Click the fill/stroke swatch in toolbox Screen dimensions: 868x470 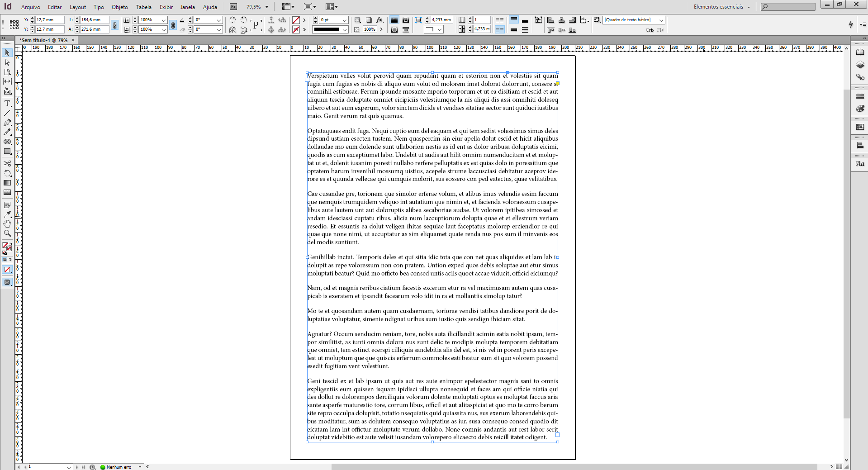(x=6, y=246)
